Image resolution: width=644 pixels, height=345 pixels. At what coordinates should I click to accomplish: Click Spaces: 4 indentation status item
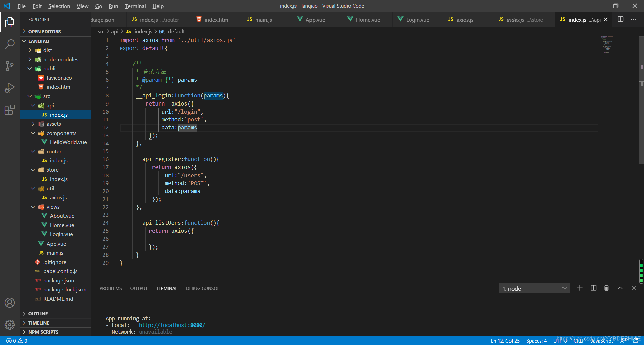pos(536,341)
